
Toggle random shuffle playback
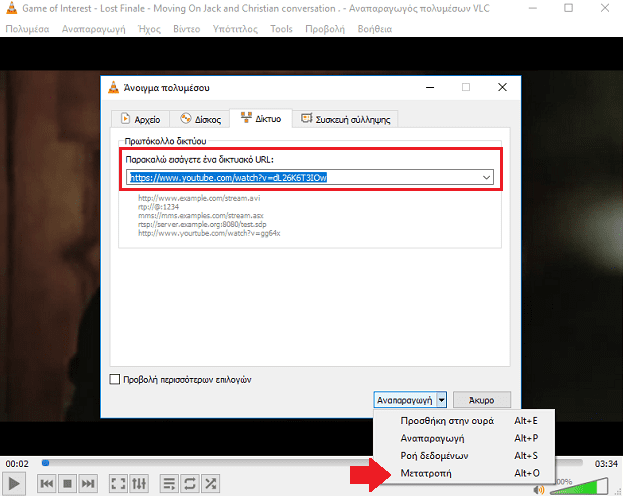(211, 483)
